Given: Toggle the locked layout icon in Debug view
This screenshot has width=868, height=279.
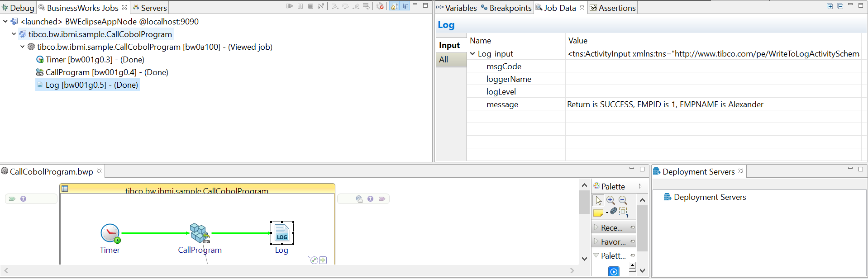Looking at the screenshot, I should coord(395,6).
